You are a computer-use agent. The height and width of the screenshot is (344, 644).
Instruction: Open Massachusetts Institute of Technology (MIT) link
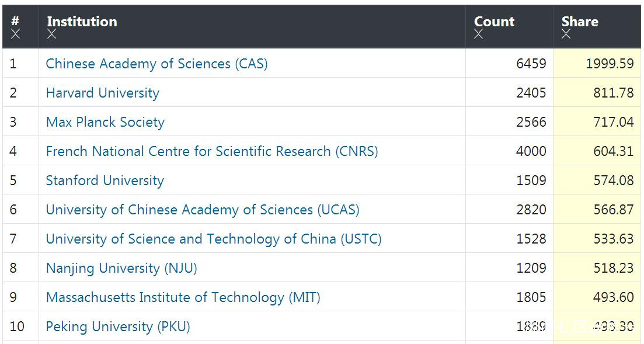(183, 297)
